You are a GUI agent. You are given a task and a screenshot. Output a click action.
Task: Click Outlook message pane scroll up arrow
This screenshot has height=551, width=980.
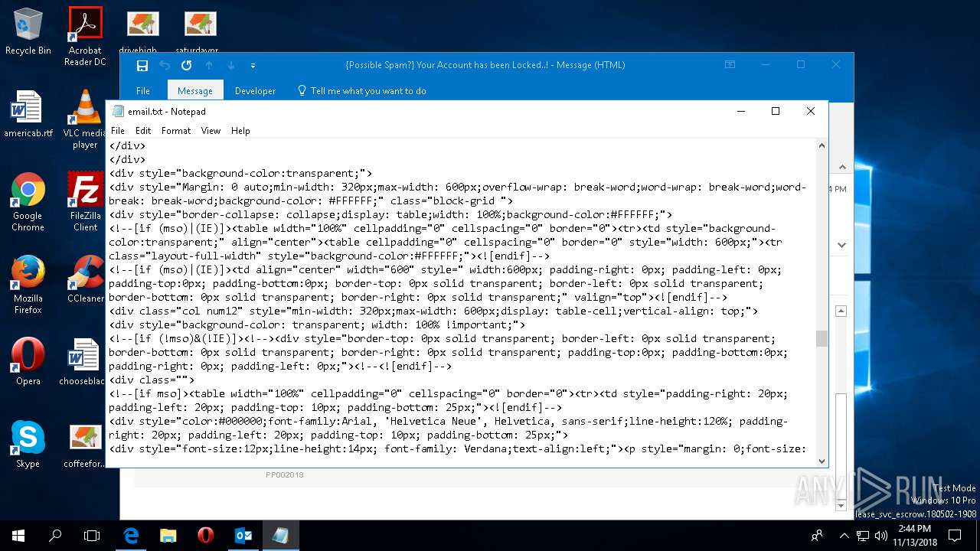coord(841,311)
